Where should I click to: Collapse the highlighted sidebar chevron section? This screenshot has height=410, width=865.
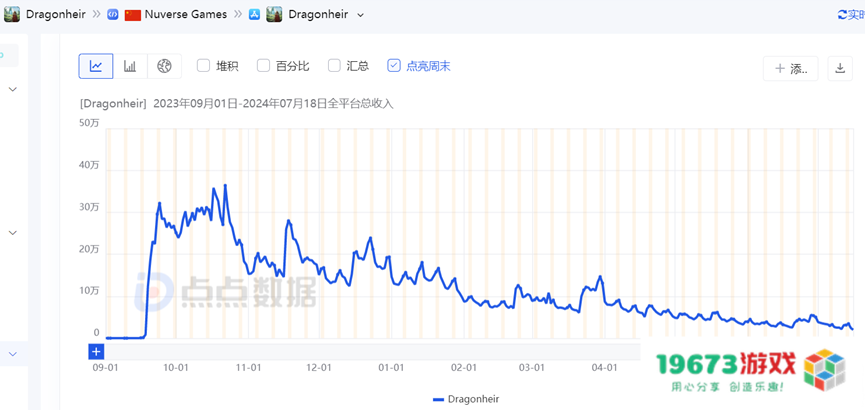[x=13, y=354]
